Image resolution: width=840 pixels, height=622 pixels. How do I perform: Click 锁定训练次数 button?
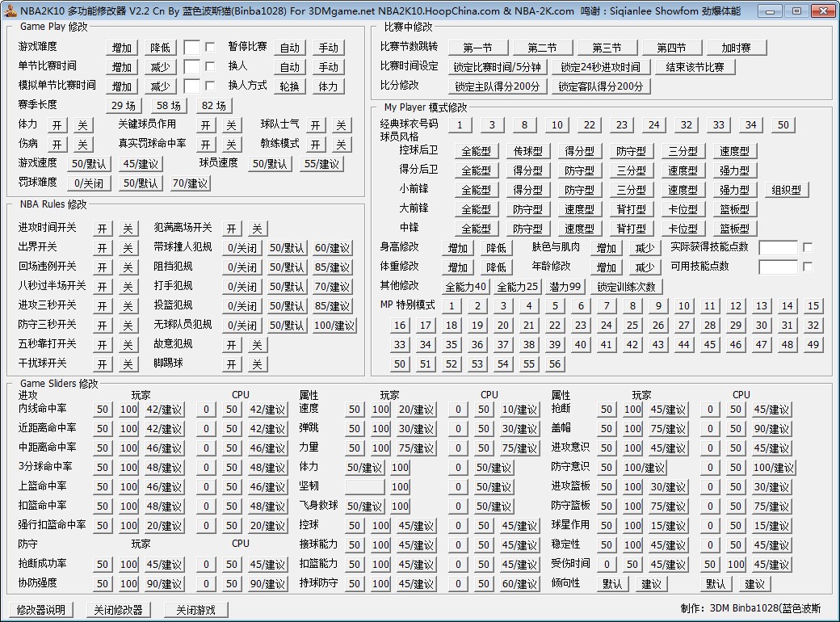click(627, 287)
